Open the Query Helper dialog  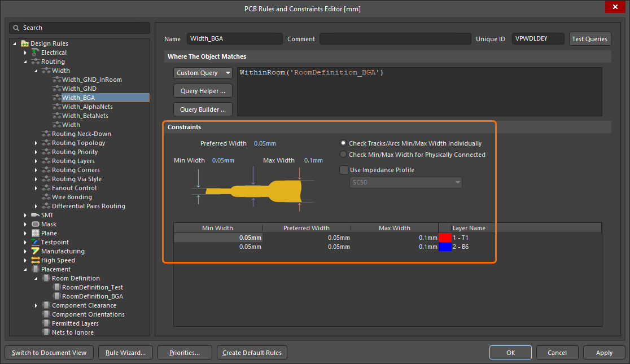[x=203, y=91]
